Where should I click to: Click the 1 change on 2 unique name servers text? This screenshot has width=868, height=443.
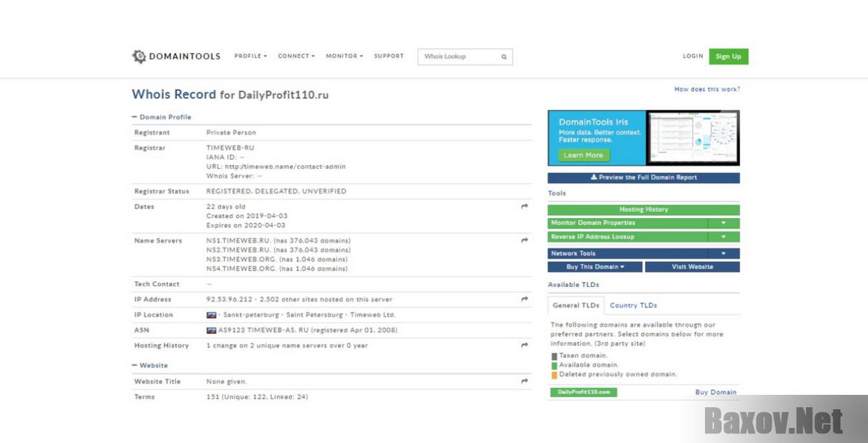click(287, 345)
